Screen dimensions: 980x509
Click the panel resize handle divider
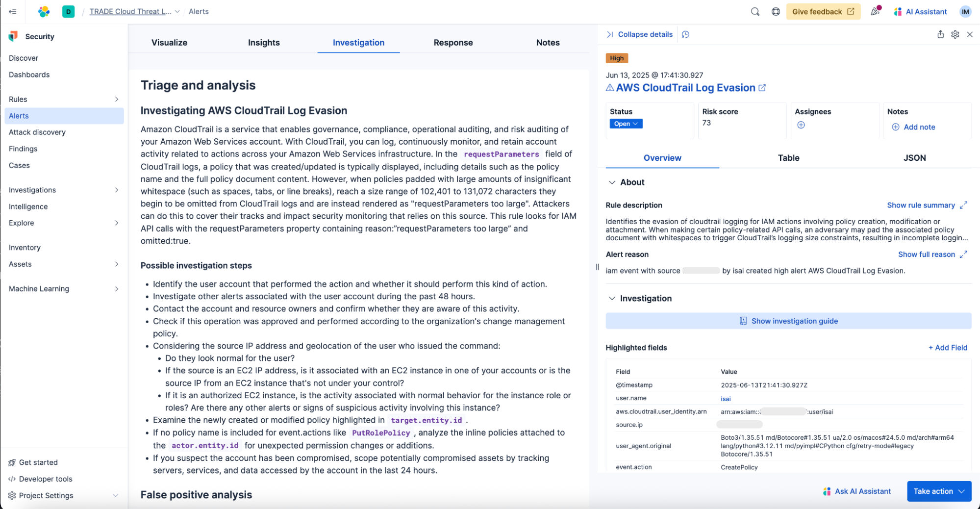coord(597,267)
